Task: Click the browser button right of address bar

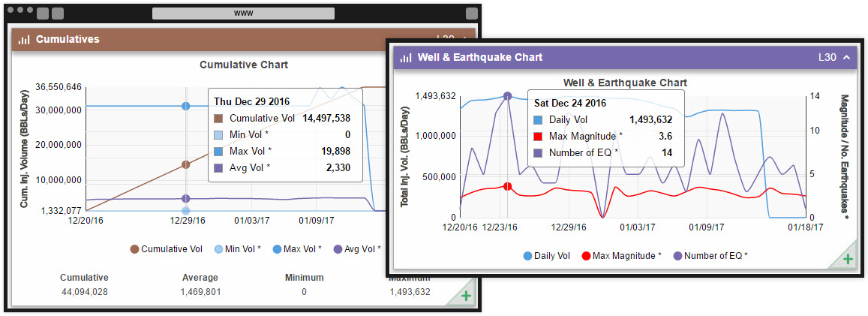Action: 472,14
